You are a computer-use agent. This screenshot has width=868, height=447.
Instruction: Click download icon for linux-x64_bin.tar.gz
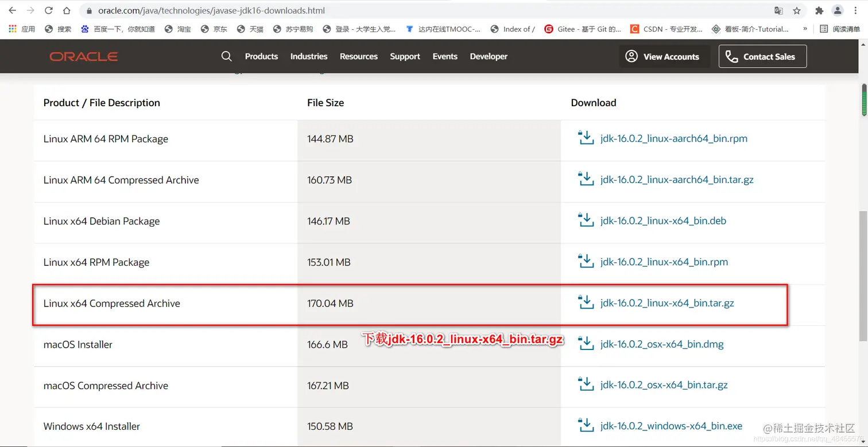click(586, 303)
